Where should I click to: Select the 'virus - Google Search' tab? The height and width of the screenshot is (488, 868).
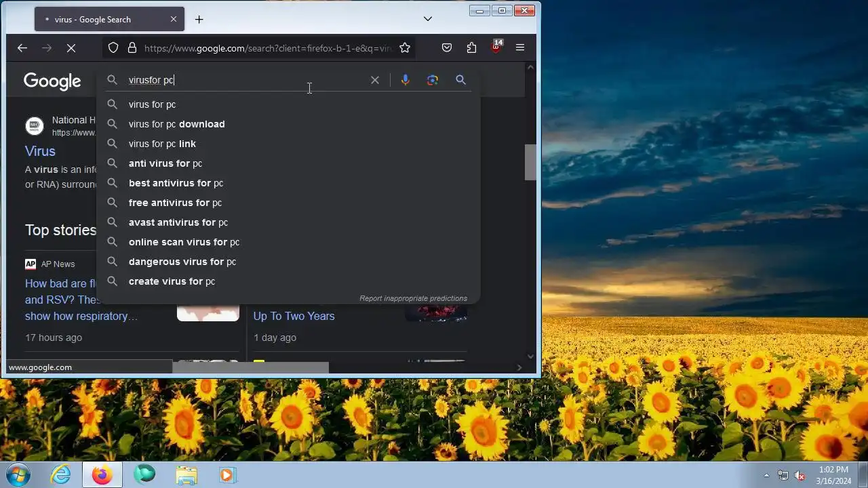coord(108,19)
